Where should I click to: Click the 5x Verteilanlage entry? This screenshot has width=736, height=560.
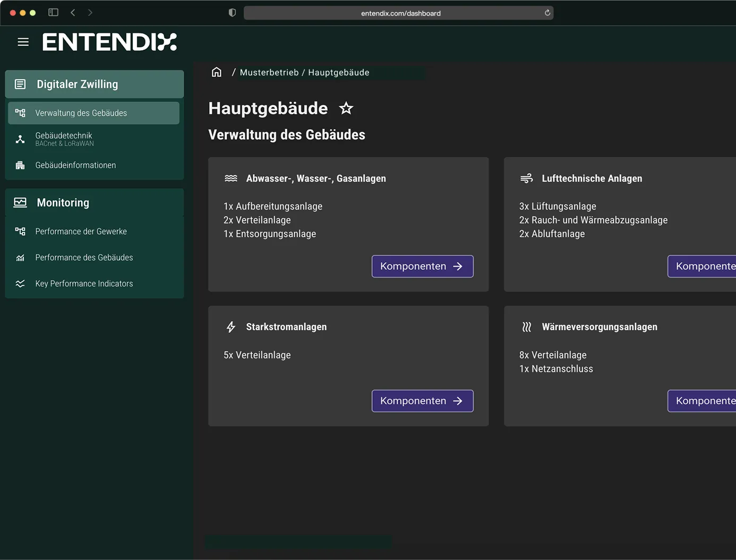coord(257,355)
